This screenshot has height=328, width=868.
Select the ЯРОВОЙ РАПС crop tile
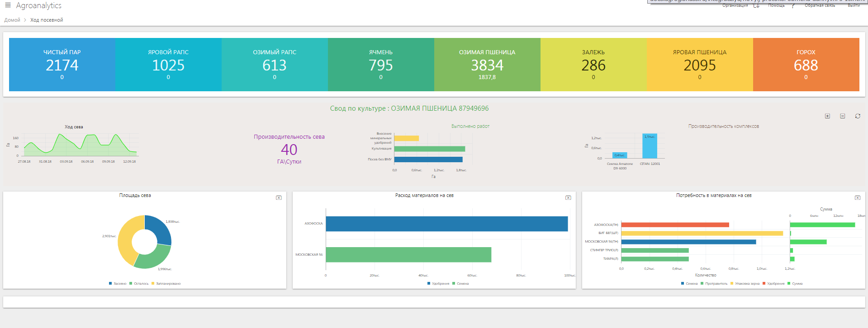pos(168,65)
